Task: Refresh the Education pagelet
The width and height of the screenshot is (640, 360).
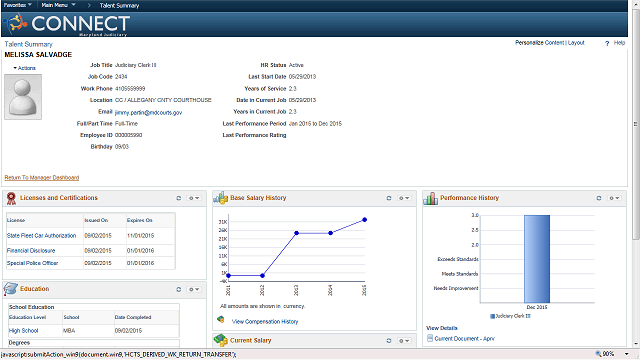Action: [x=178, y=289]
